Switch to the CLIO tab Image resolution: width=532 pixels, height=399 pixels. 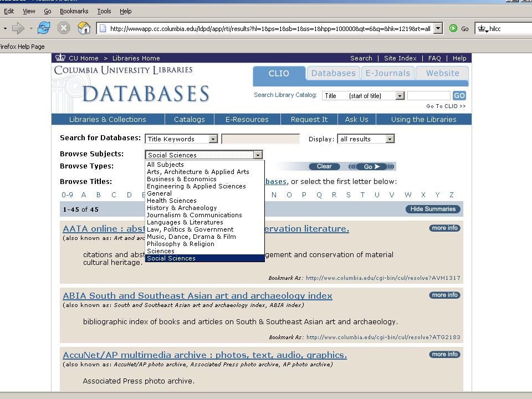[x=279, y=73]
